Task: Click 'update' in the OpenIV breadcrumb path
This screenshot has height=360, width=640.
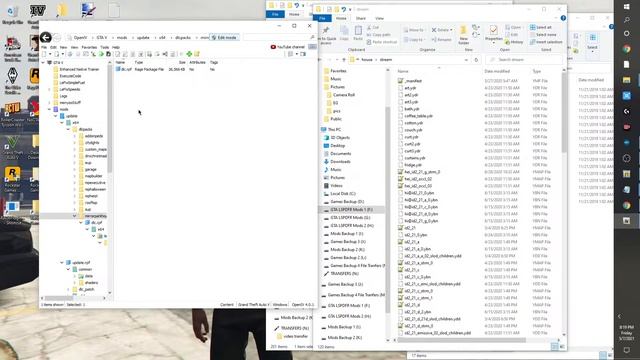Action: 143,38
